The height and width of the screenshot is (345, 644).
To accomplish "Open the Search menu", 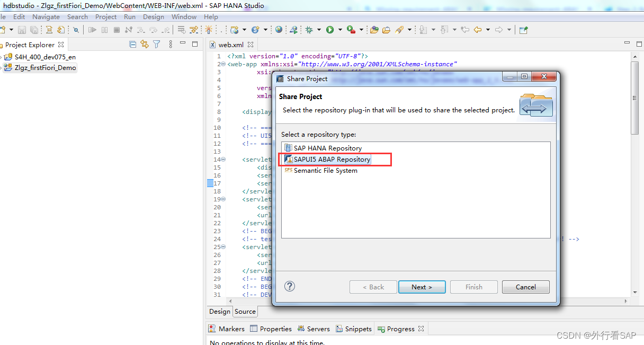I will pos(77,16).
